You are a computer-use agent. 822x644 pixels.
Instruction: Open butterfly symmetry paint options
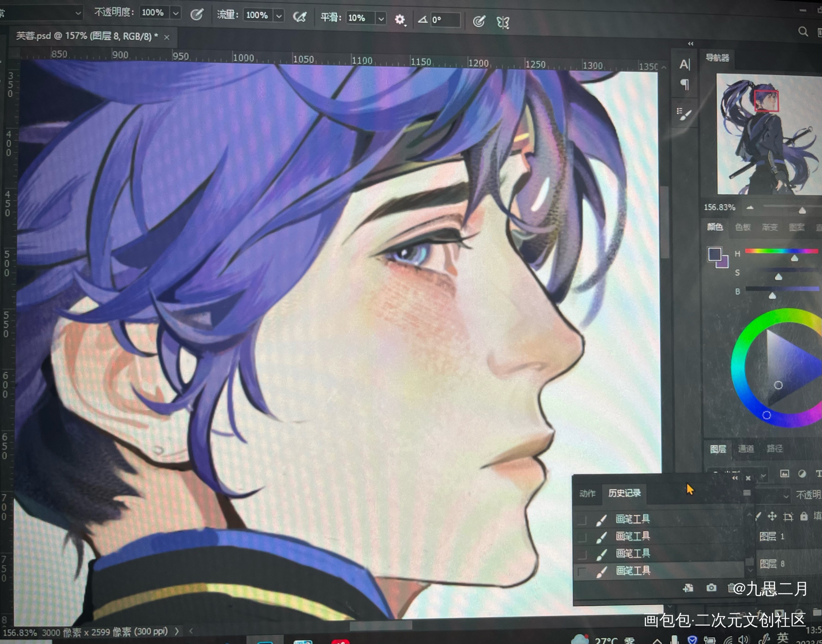(x=503, y=22)
